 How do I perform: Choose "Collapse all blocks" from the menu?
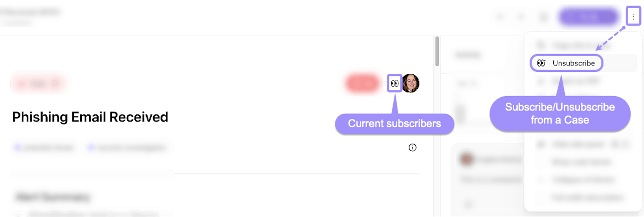577,179
